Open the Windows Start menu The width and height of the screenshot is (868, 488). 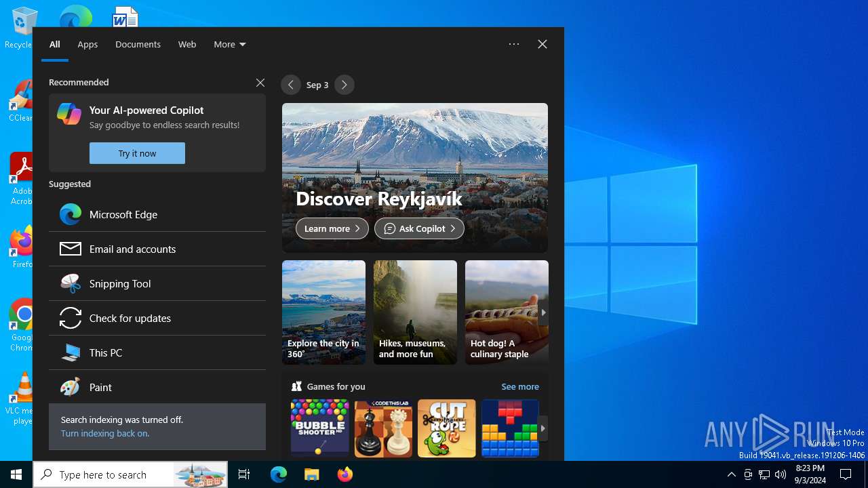click(x=16, y=474)
